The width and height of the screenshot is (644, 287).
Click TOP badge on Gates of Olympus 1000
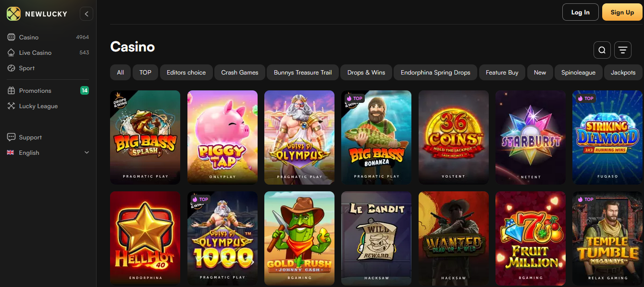(200, 199)
